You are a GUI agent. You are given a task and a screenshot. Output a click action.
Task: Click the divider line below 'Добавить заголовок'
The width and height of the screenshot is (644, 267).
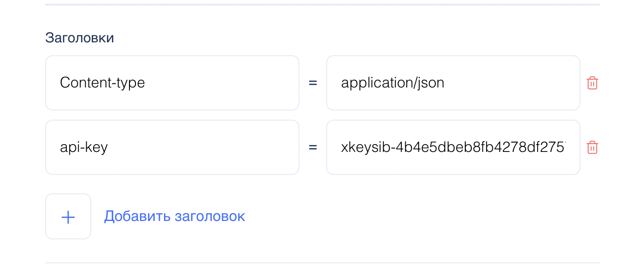click(322, 263)
